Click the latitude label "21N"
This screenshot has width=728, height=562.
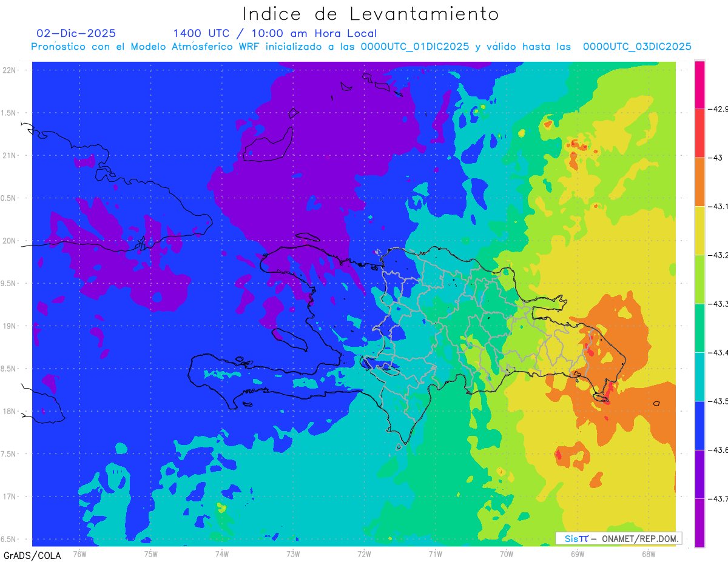coord(10,156)
